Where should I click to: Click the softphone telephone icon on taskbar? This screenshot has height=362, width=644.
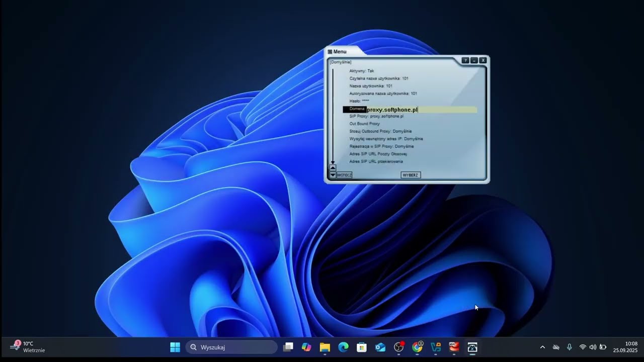[472, 347]
